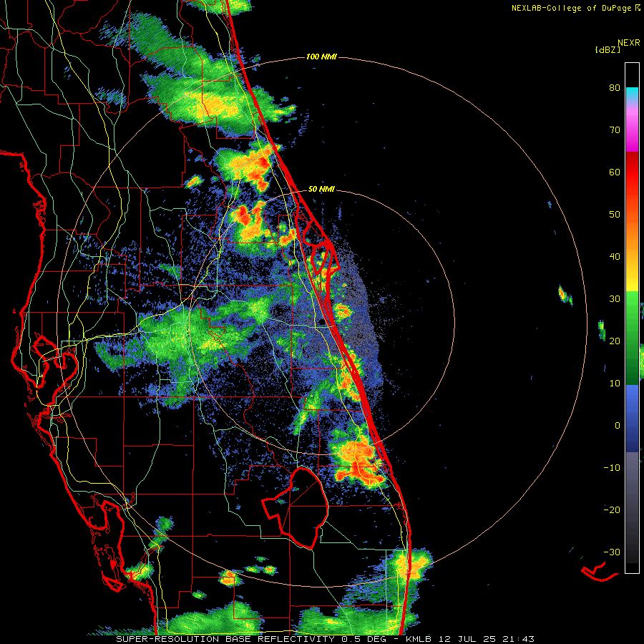Click the 70 value on the dBZ scale
This screenshot has width=644, height=644.
point(615,130)
